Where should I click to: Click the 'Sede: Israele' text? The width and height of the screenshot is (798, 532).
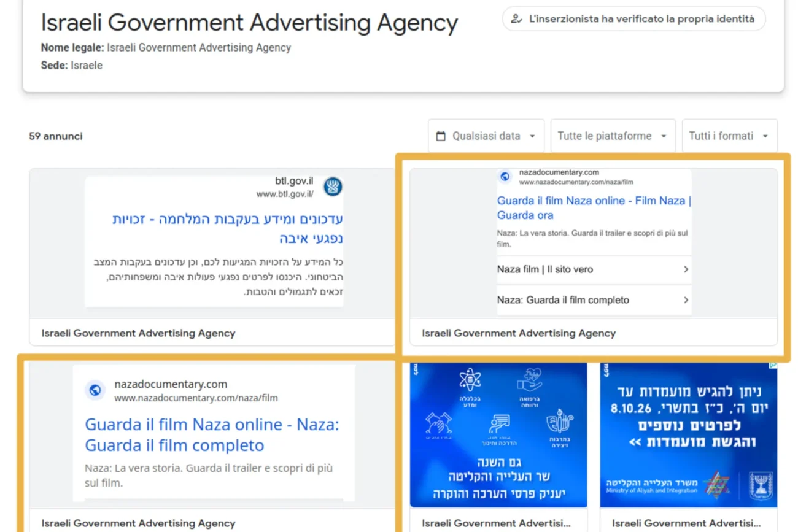72,65
